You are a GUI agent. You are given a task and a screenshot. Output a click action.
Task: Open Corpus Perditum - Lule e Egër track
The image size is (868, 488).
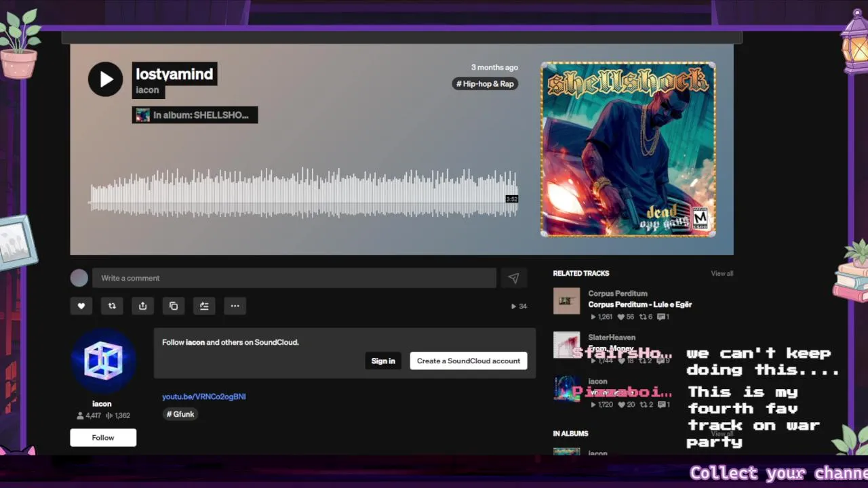pyautogui.click(x=640, y=304)
